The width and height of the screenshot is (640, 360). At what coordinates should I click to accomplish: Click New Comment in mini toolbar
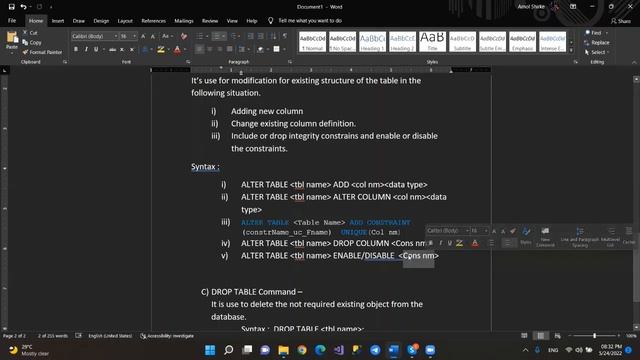coord(545,237)
